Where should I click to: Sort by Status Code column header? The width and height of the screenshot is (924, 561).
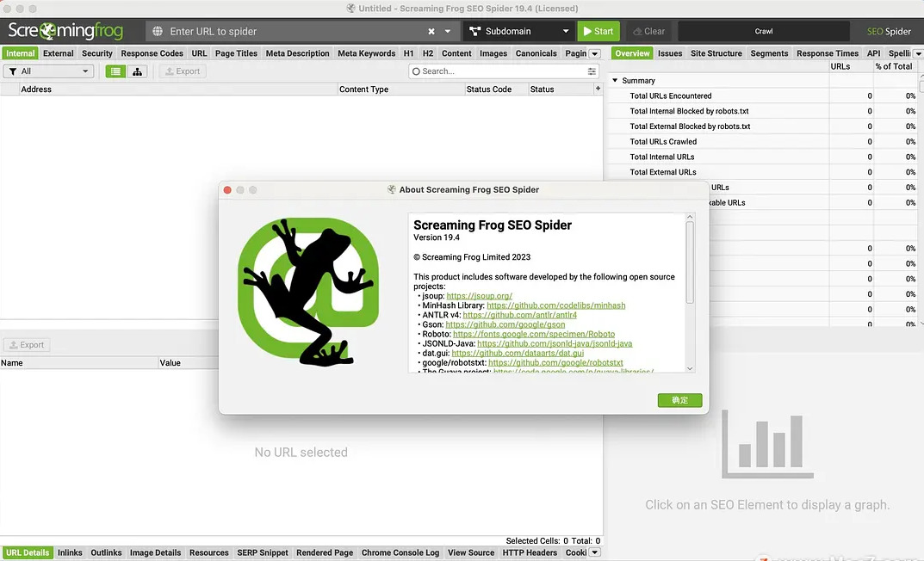click(495, 89)
